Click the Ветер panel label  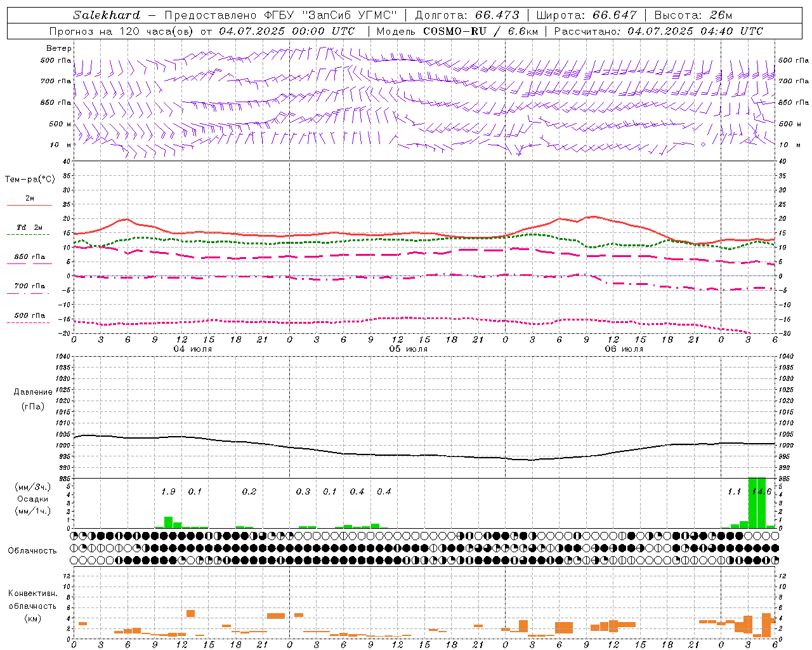pos(59,48)
